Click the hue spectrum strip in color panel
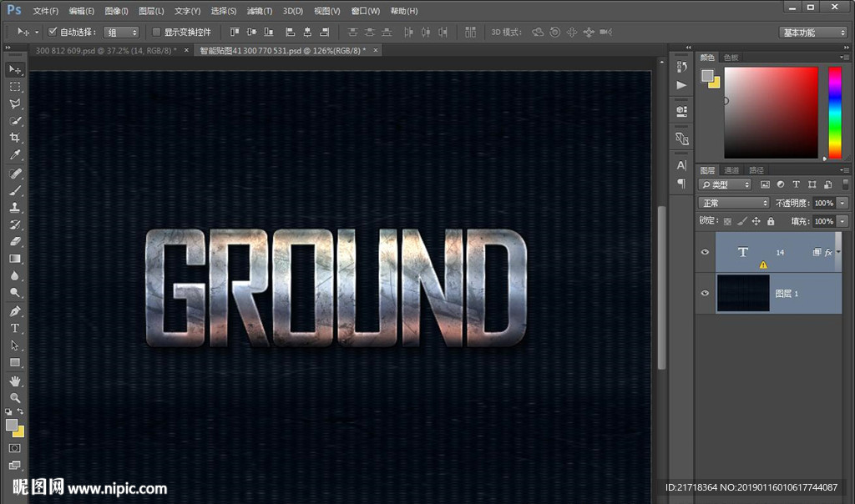The height and width of the screenshot is (504, 855). (x=834, y=112)
